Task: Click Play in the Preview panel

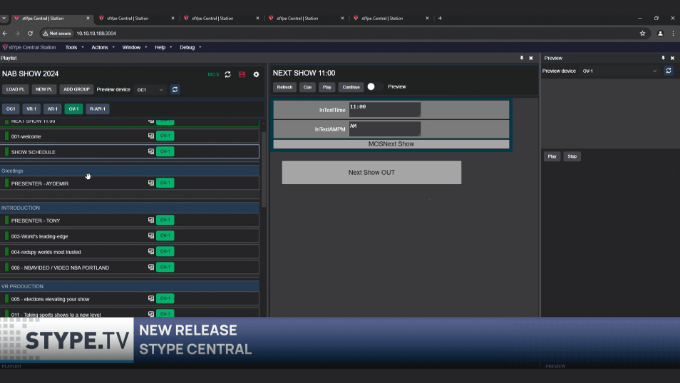Action: [x=552, y=157]
